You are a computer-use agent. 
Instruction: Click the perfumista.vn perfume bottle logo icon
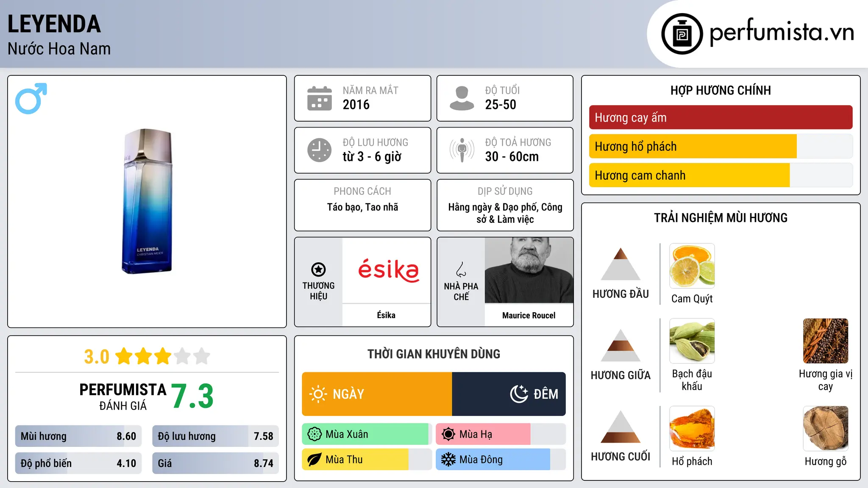(x=682, y=34)
